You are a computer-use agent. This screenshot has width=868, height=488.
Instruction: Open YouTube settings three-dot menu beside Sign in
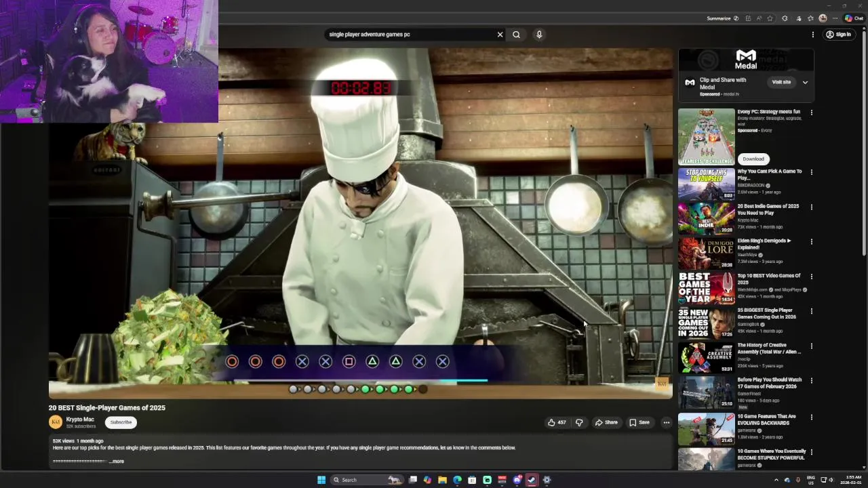click(812, 35)
